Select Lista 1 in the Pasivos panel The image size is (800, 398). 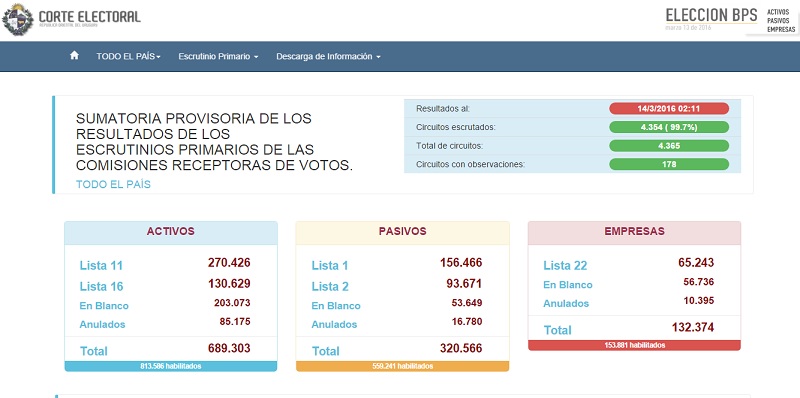click(330, 266)
